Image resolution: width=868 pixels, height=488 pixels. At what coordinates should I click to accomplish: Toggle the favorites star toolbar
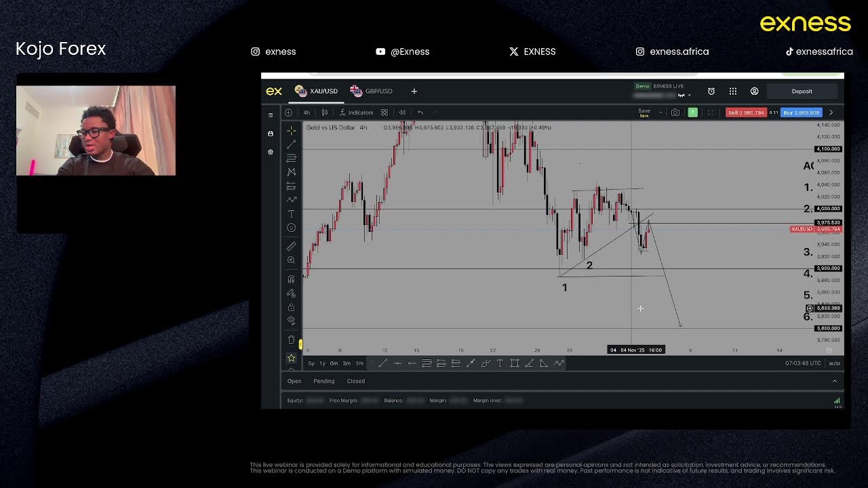tap(291, 357)
